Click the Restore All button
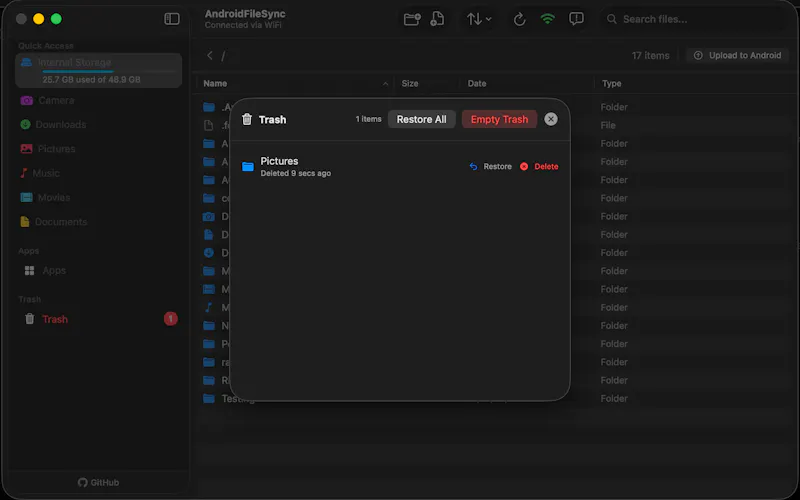800x500 pixels. point(421,119)
